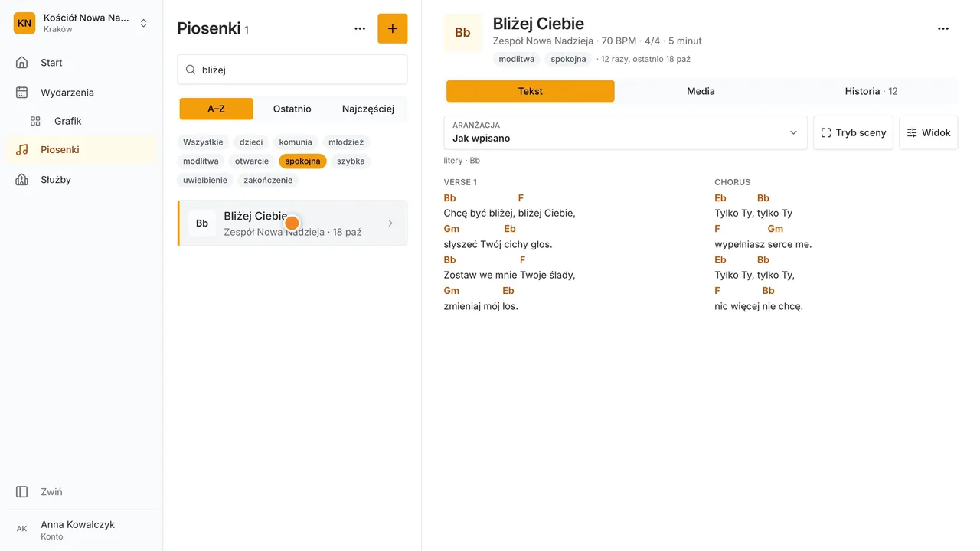Viewport: 980px width, 551px height.
Task: Open Bliżej Ciebie row chevron
Action: [390, 223]
